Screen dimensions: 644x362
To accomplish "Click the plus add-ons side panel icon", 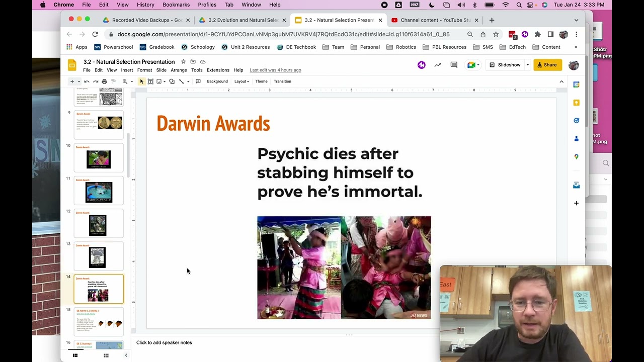I will coord(577,203).
